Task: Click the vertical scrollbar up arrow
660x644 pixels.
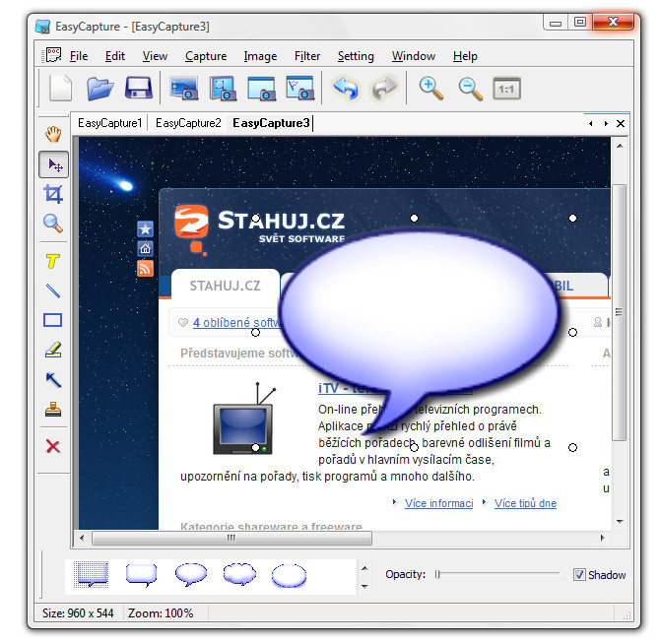Action: click(620, 146)
